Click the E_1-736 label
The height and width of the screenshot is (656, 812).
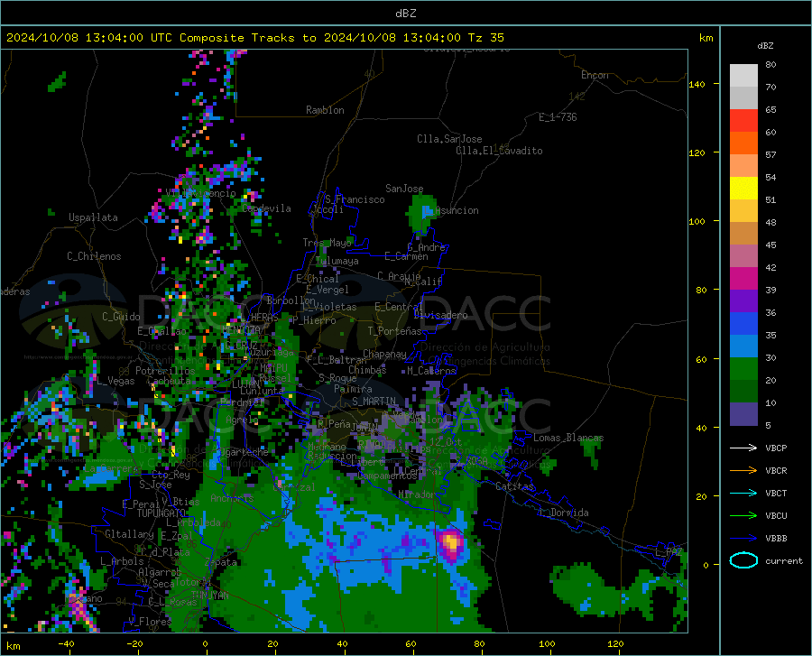coord(558,117)
